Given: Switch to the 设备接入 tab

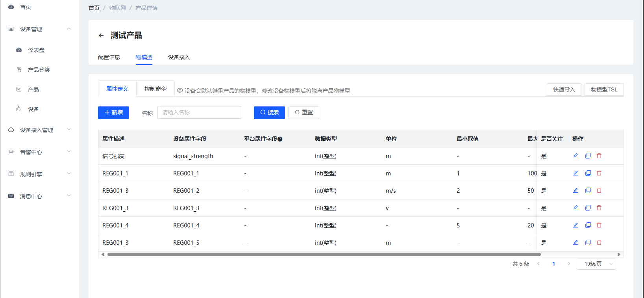Looking at the screenshot, I should (x=179, y=57).
